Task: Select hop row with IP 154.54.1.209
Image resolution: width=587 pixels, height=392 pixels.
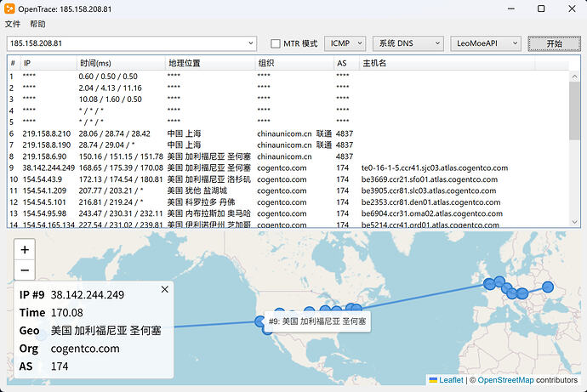Action: point(288,190)
